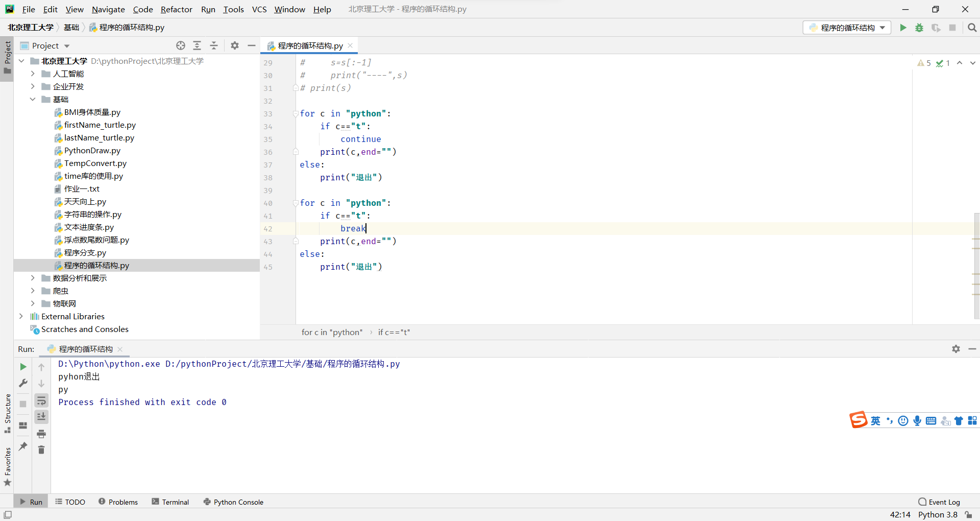Image resolution: width=980 pixels, height=521 pixels.
Task: Toggle scroll to end in Run console
Action: 41,417
